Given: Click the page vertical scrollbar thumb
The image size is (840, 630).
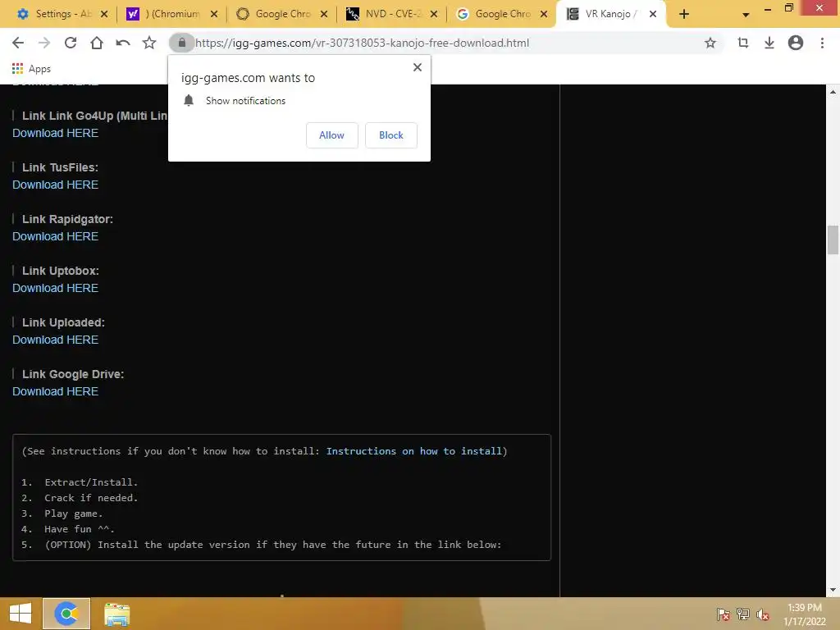Looking at the screenshot, I should pos(833,240).
